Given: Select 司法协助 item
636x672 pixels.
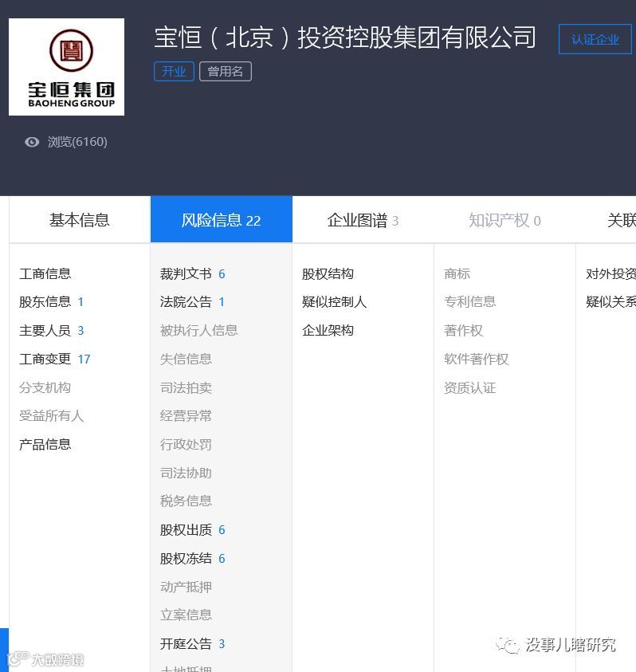Looking at the screenshot, I should point(186,473).
